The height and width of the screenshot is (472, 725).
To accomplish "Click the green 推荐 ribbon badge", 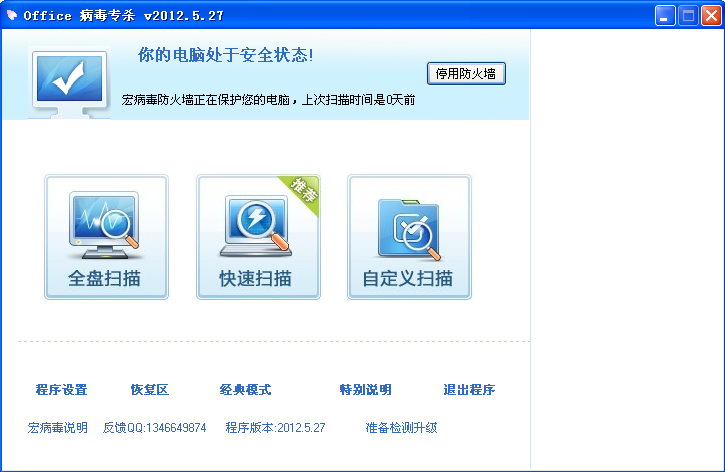I will click(300, 193).
